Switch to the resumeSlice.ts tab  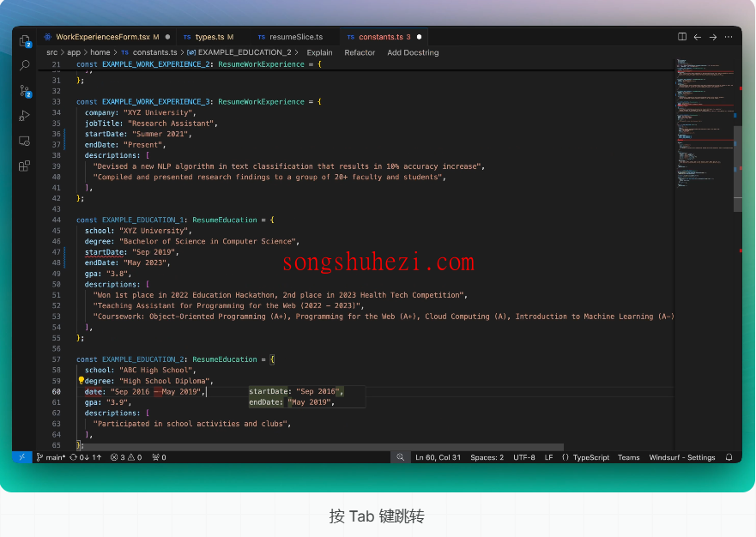coord(295,37)
